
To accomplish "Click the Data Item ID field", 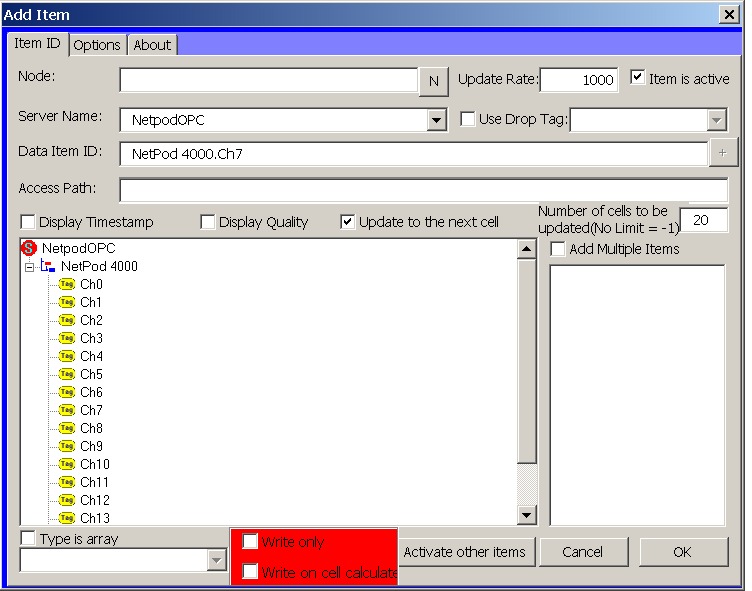I will click(414, 154).
